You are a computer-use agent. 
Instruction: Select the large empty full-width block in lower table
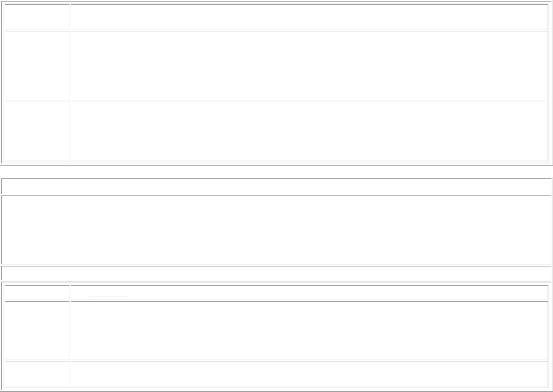coord(276,230)
